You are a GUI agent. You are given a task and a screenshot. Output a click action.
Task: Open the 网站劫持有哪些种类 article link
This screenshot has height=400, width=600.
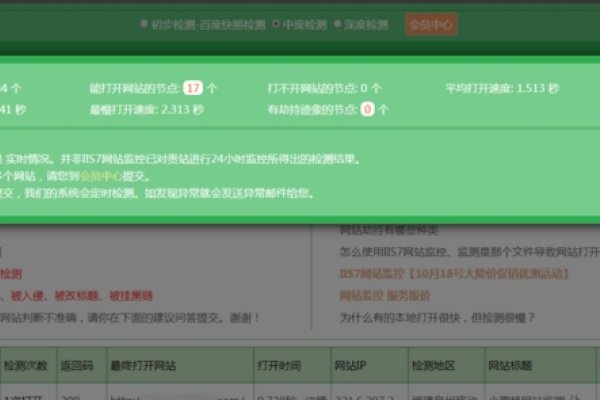[x=389, y=230]
